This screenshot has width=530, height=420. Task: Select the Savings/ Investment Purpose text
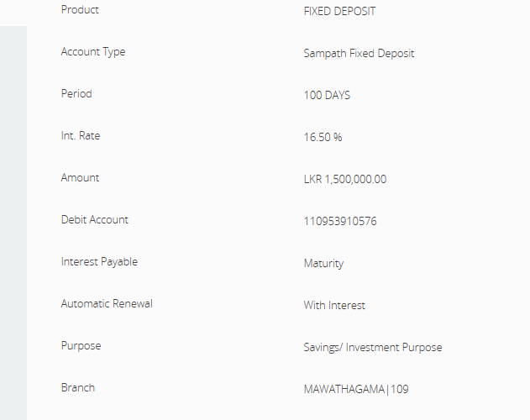coord(372,348)
